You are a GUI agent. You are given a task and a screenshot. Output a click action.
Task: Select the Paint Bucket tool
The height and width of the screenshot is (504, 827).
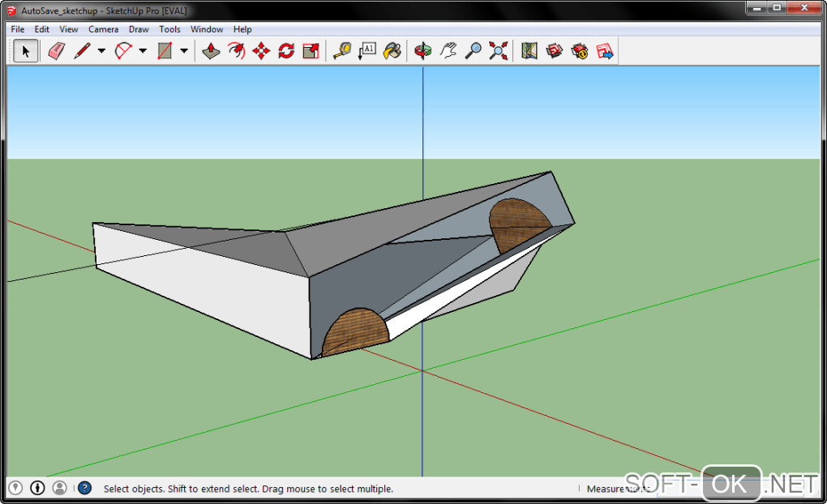pyautogui.click(x=392, y=51)
